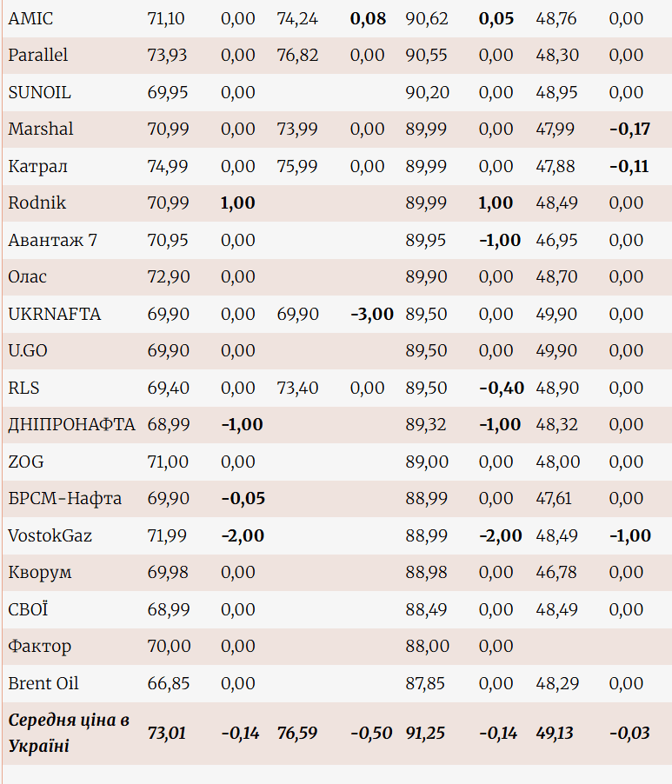Viewport: 672px width, 784px height.
Task: Click the БРСМ-Нафта row label
Action: [65, 499]
